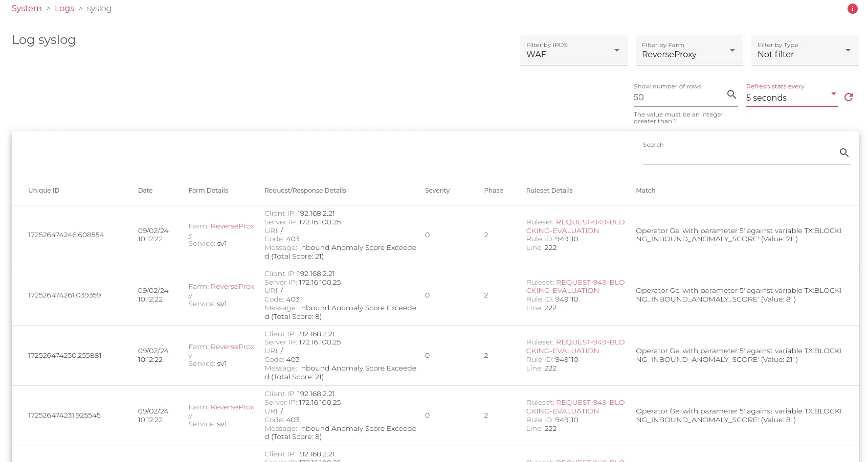Open ReverseProxy farm link in first row
The height and width of the screenshot is (462, 868).
point(232,226)
